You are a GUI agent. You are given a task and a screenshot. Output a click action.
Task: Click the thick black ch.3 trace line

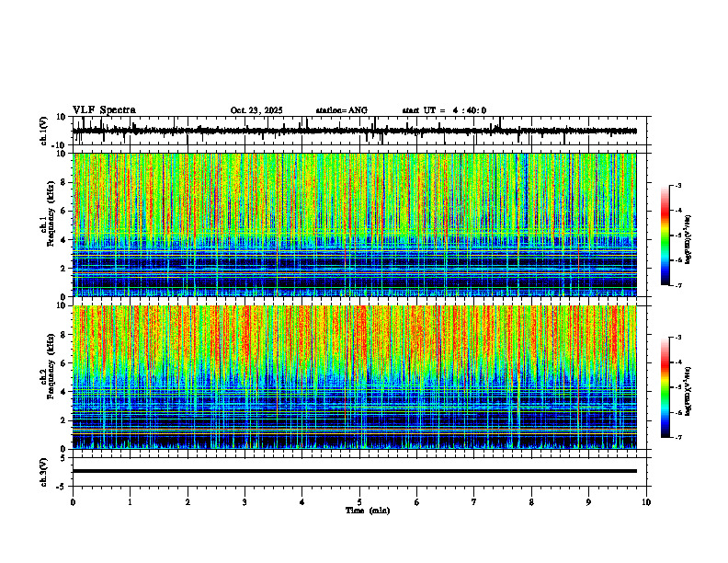click(x=354, y=471)
